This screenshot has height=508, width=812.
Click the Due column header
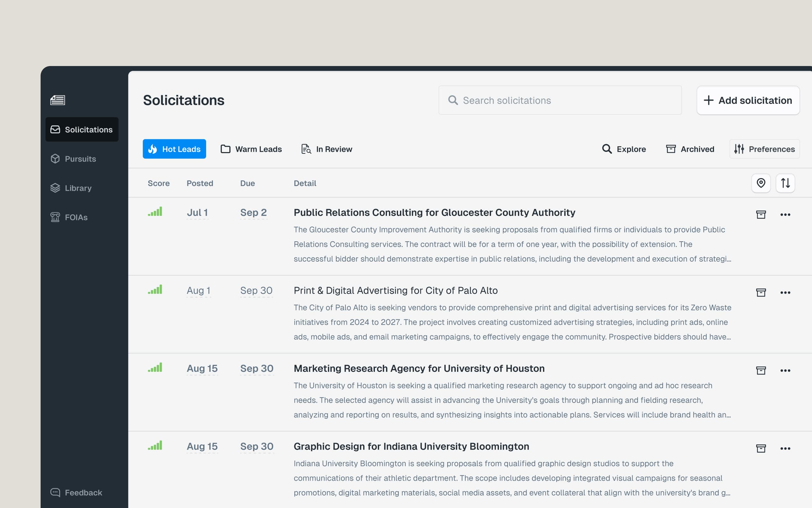click(247, 183)
